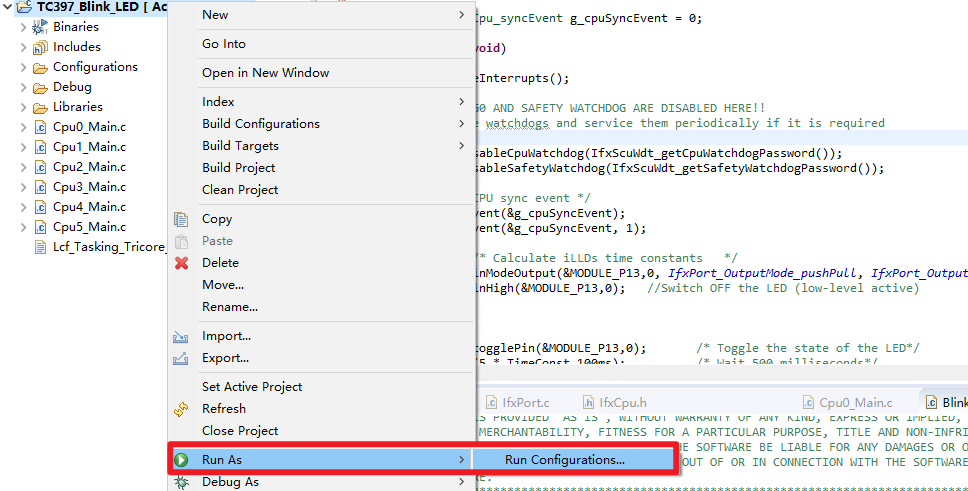The width and height of the screenshot is (968, 491).
Task: Click the g_cpuSyncEvent = 0 declaration
Action: click(636, 19)
